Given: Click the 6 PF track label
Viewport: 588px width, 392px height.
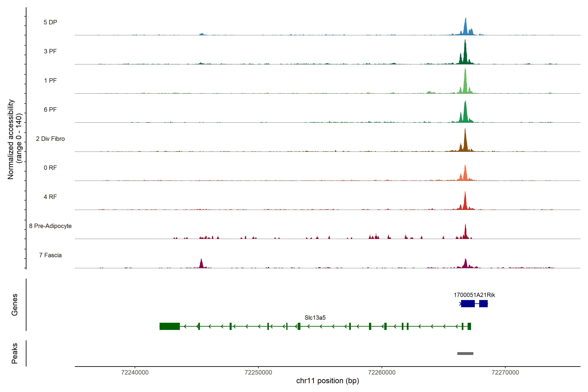Looking at the screenshot, I should click(50, 109).
